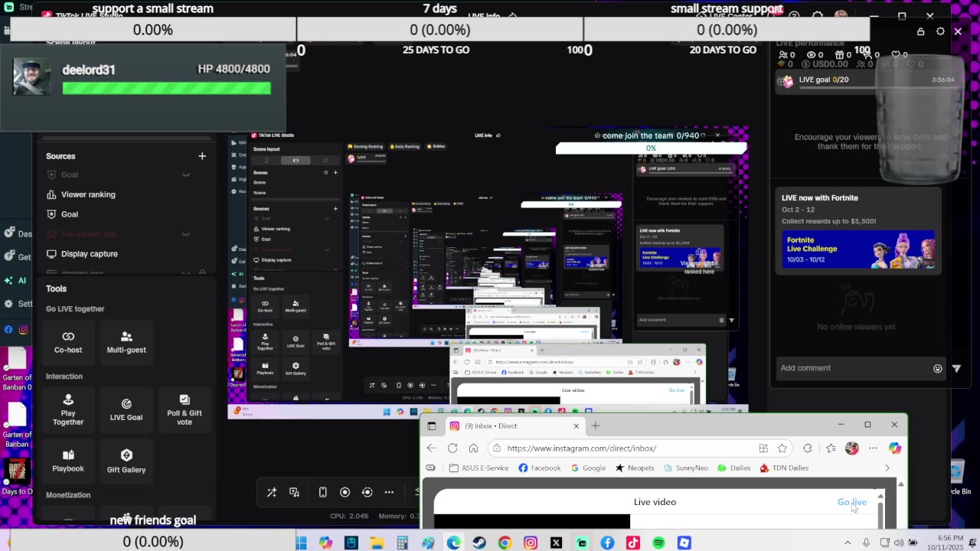The height and width of the screenshot is (551, 980).
Task: Open the emoji picker in comment box
Action: pos(938,368)
